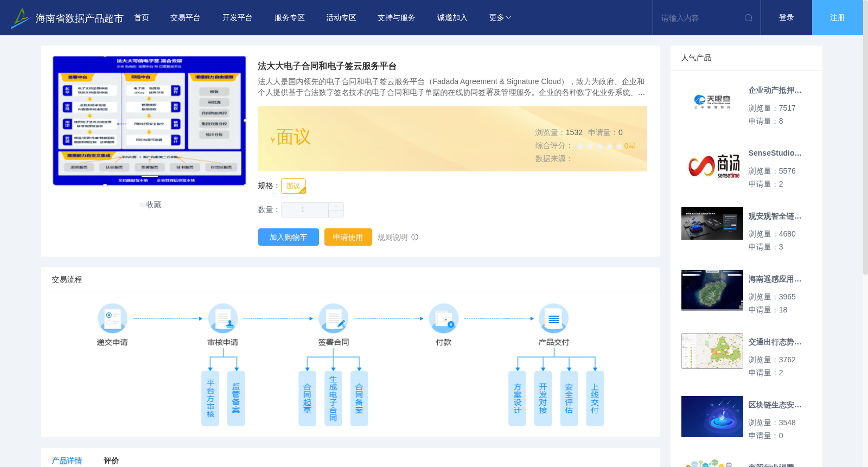Increase quantity with the up stepper arrow
Screen dimensions: 868x467
point(336,206)
